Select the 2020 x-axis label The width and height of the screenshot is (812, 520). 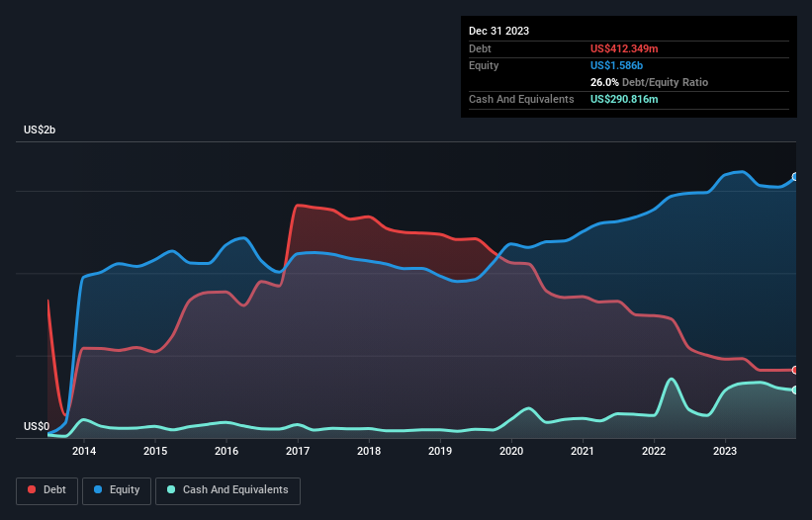tap(511, 451)
